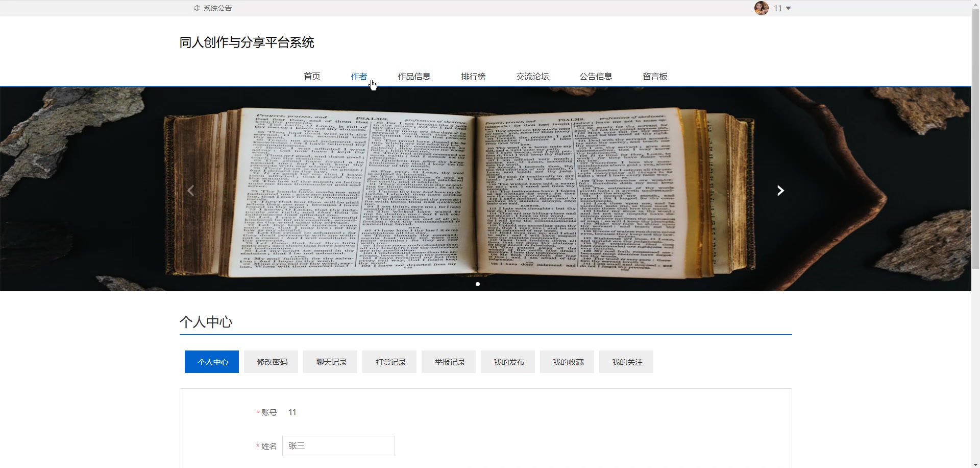Navigate to the 首页 menu item

click(312, 76)
